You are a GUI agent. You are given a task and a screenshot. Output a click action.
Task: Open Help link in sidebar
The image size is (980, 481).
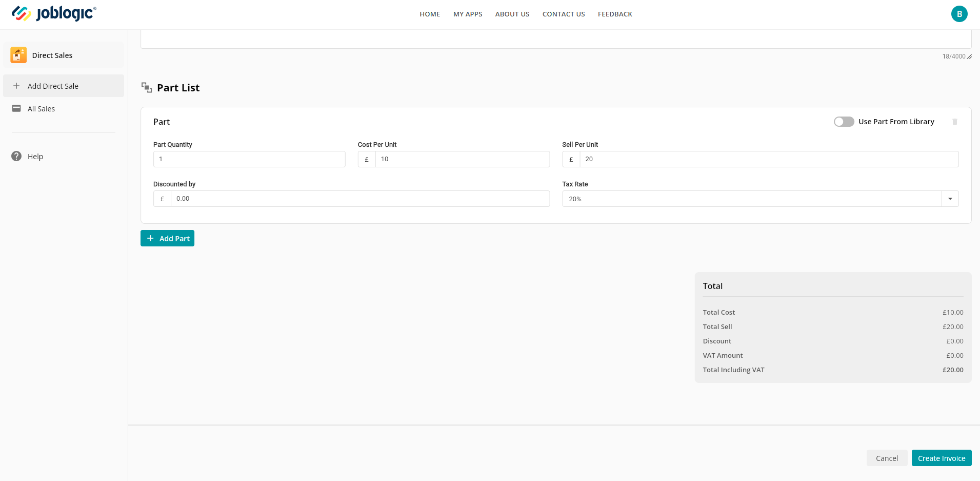coord(35,157)
